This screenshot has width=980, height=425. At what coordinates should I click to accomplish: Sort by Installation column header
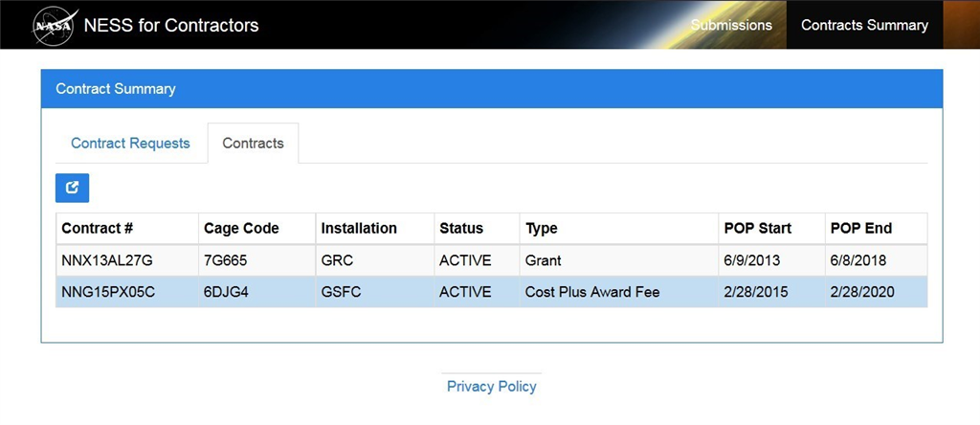[359, 229]
